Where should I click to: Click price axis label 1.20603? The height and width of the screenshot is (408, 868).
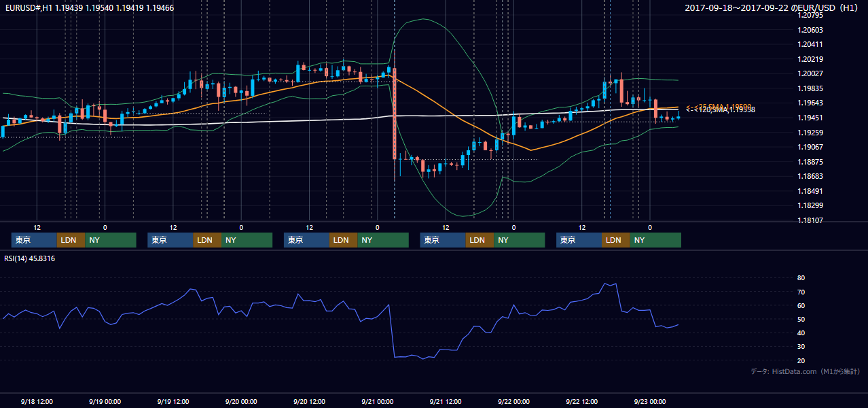[x=811, y=30]
